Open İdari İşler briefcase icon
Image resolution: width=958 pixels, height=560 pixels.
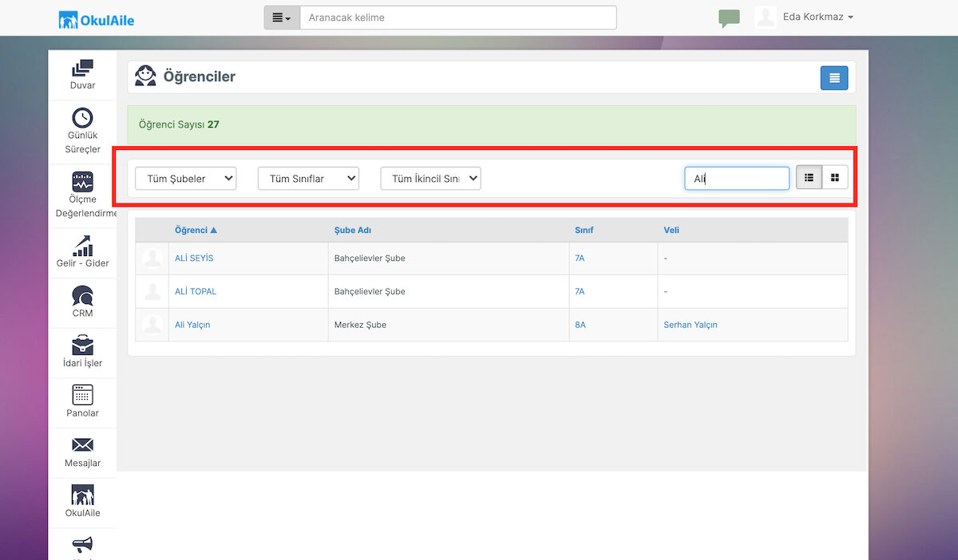(x=82, y=345)
